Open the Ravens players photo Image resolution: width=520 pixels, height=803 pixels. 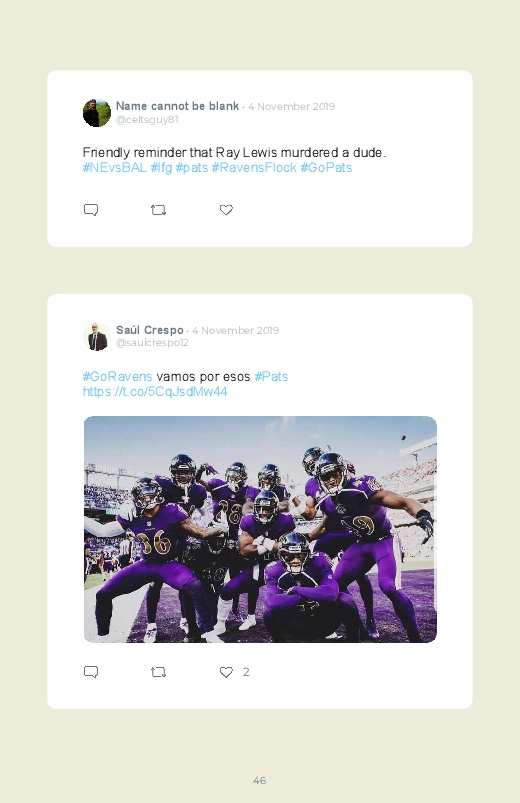(260, 530)
